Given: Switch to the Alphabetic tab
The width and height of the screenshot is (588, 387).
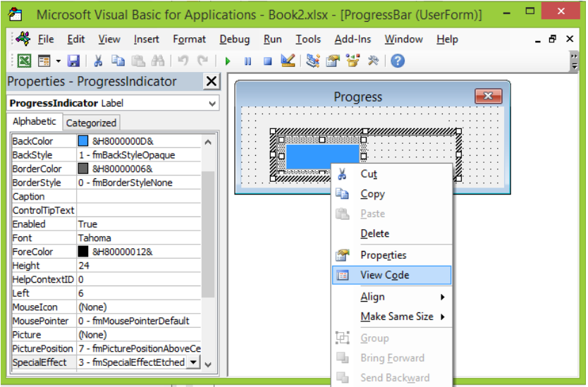Looking at the screenshot, I should (x=34, y=121).
